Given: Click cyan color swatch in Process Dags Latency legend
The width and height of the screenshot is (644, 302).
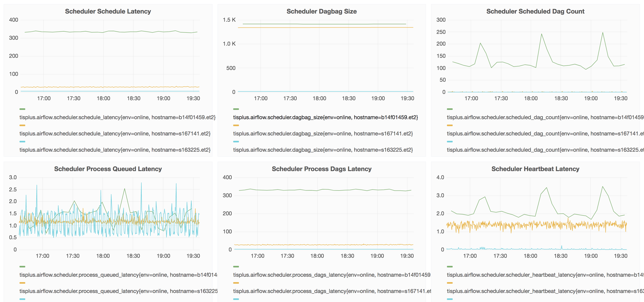Looking at the screenshot, I should click(236, 299).
